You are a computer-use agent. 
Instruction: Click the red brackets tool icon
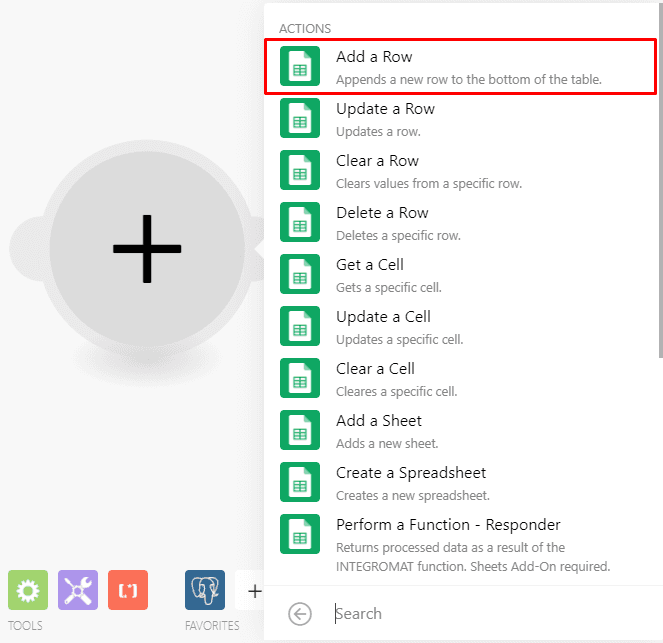(128, 590)
